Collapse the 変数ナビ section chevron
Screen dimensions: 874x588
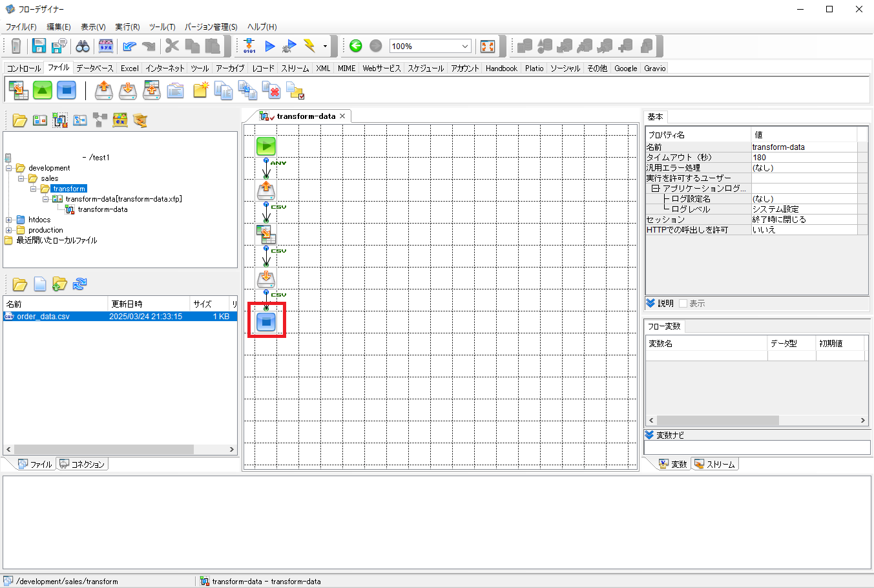[x=650, y=435]
